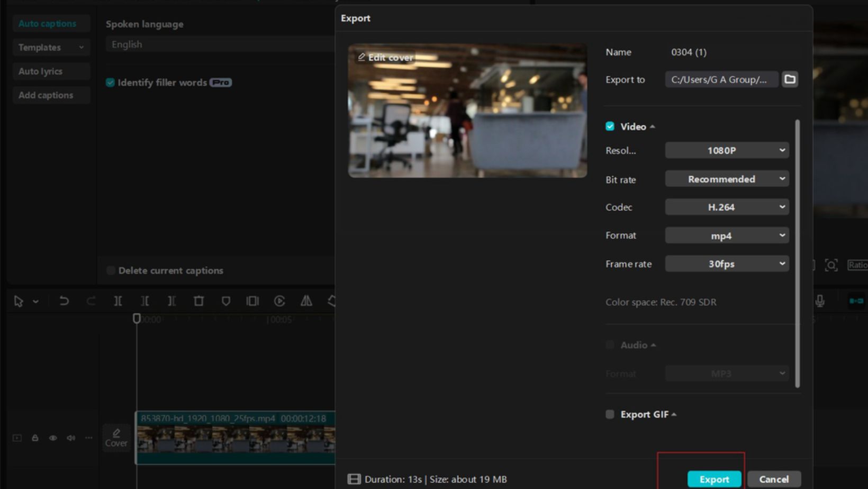Viewport: 868px width, 489px height.
Task: Lock the video track
Action: 35,438
